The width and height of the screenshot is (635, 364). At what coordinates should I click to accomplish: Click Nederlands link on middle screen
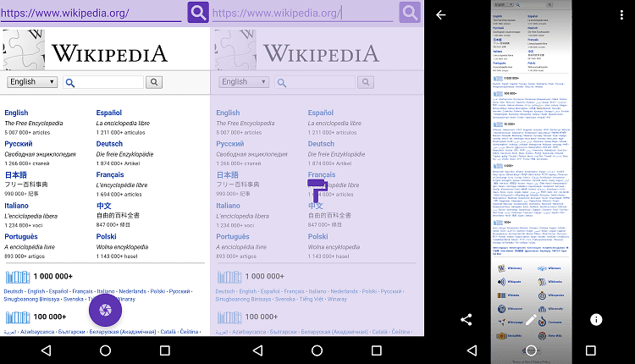point(345,291)
